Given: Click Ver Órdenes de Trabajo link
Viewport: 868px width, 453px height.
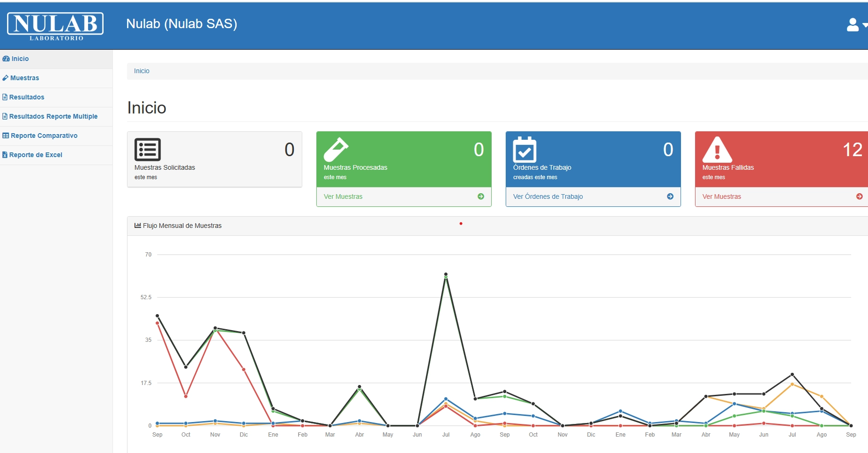Looking at the screenshot, I should click(x=548, y=197).
